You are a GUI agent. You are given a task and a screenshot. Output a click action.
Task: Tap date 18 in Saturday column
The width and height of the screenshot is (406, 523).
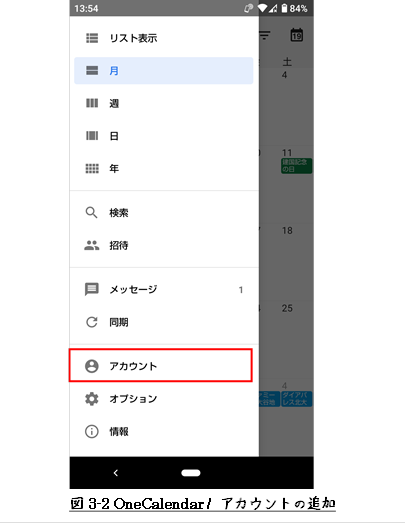[287, 230]
